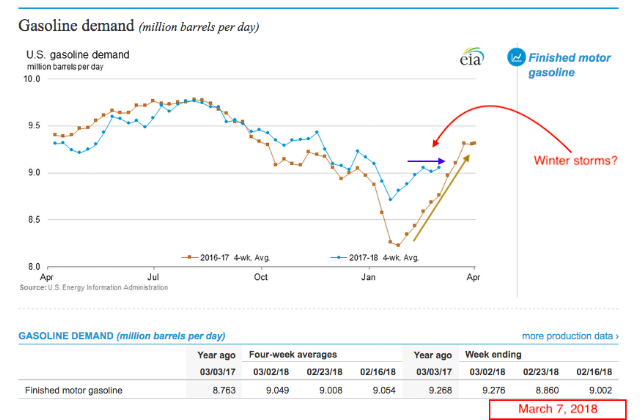640x420 pixels.
Task: Click the Finished motor gasoline row label
Action: [x=74, y=390]
